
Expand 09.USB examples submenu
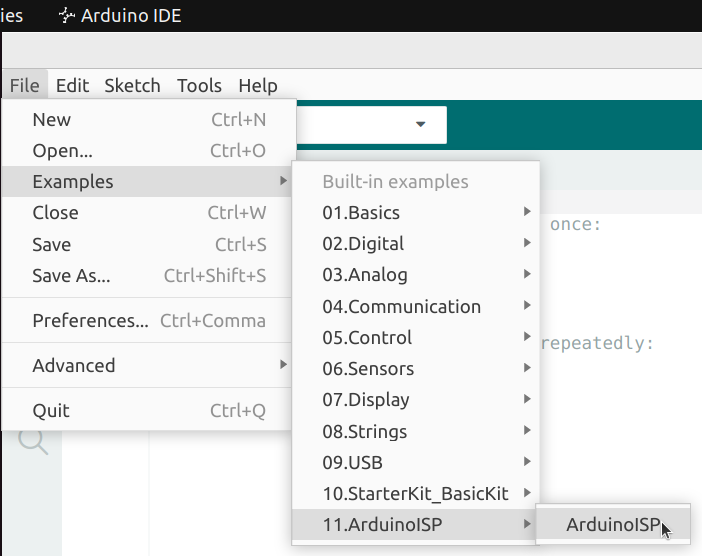click(x=415, y=462)
